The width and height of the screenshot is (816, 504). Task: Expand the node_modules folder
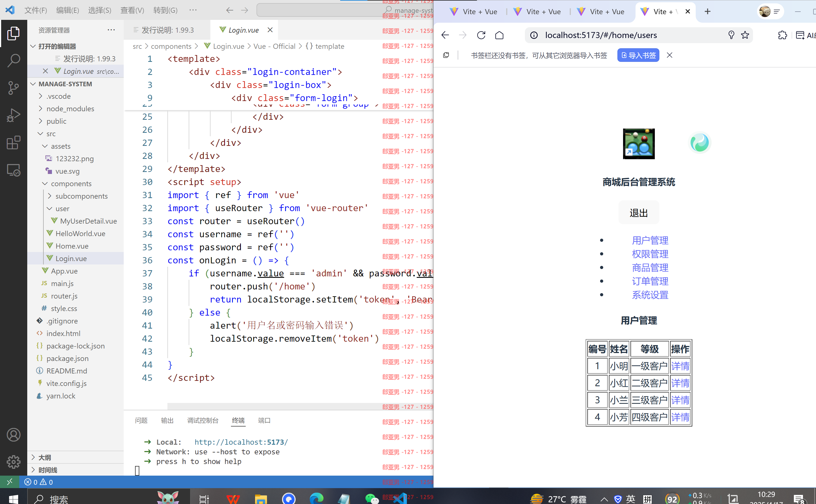pyautogui.click(x=41, y=109)
